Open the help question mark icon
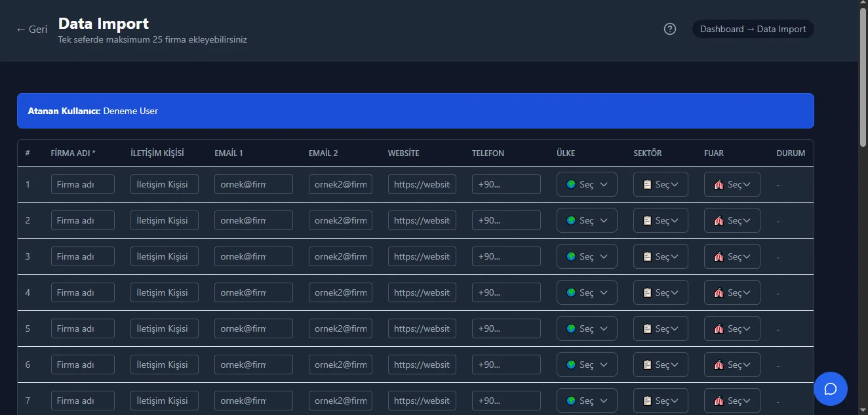 [x=669, y=29]
